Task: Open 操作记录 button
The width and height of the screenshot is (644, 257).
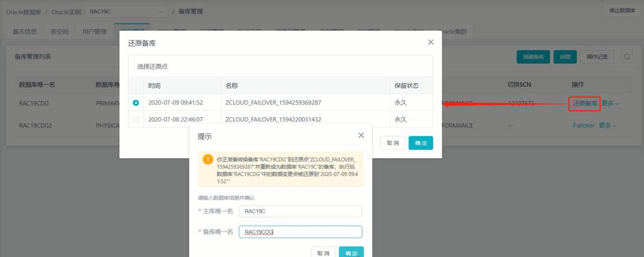Action: tap(597, 57)
